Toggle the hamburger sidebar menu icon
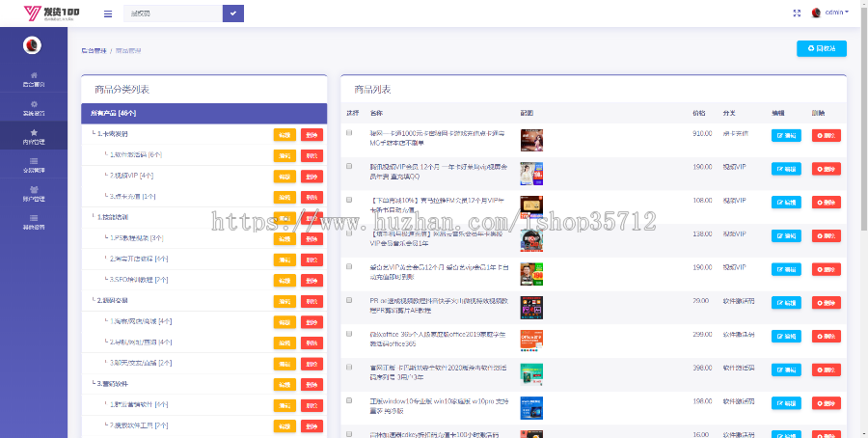Screen dimensions: 868x438 tap(108, 14)
